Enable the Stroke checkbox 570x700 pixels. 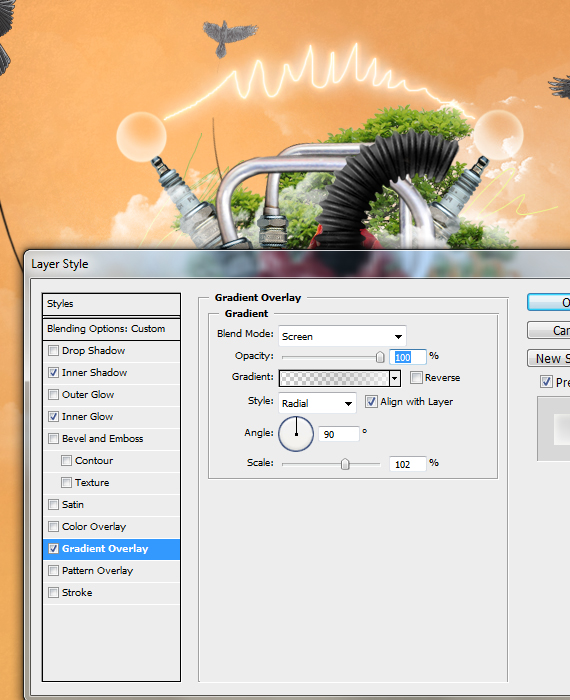(x=54, y=592)
